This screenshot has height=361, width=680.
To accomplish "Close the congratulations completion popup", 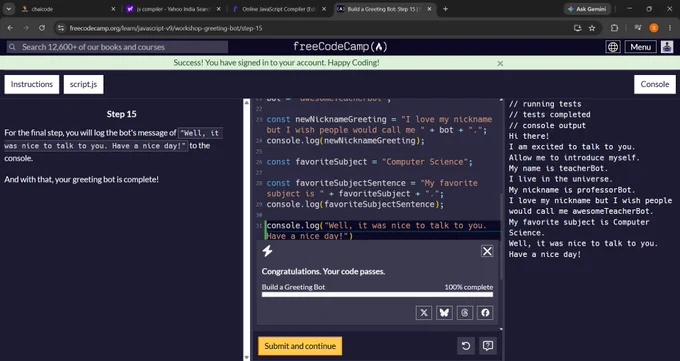I will pos(487,251).
